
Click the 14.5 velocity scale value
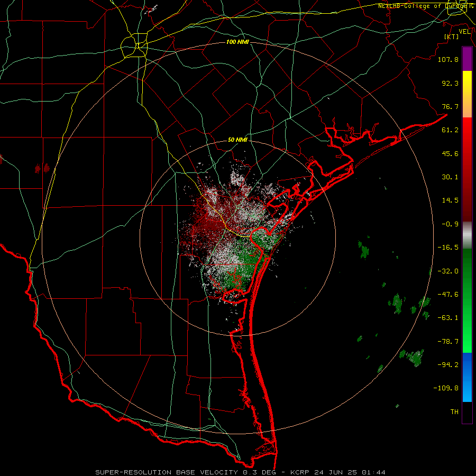(450, 200)
